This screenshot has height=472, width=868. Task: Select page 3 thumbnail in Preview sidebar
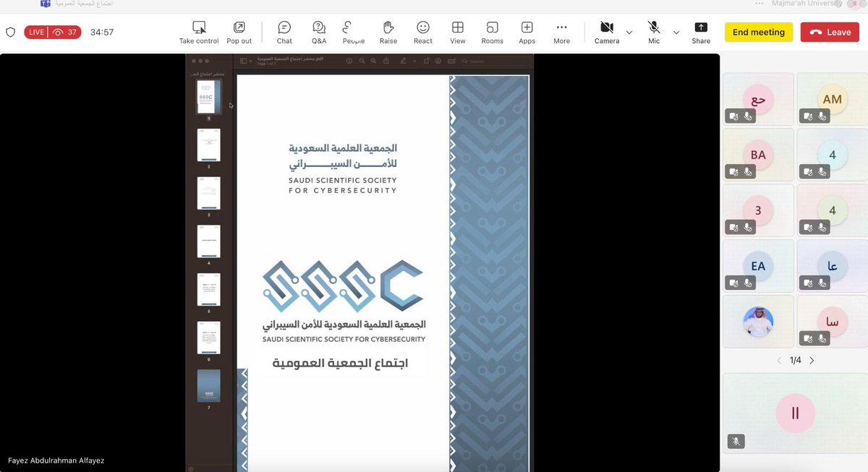pos(209,193)
